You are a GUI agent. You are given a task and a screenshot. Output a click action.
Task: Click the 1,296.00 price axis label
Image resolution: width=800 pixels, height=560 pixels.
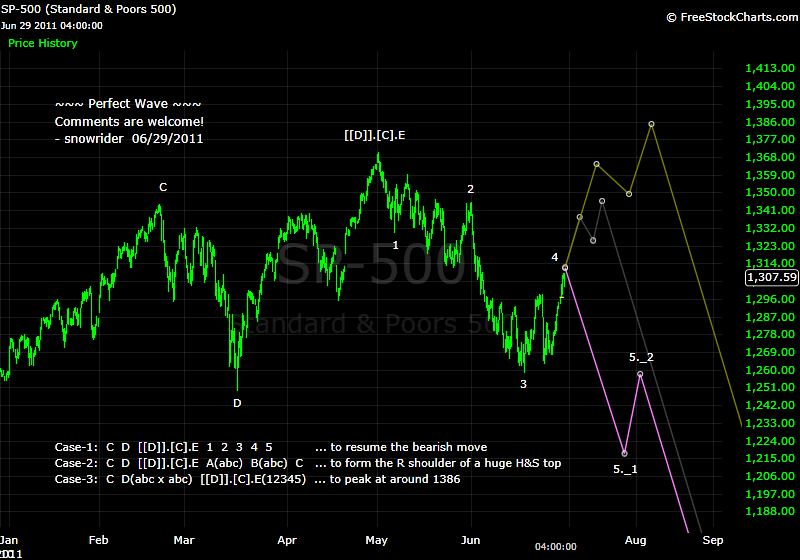[770, 299]
